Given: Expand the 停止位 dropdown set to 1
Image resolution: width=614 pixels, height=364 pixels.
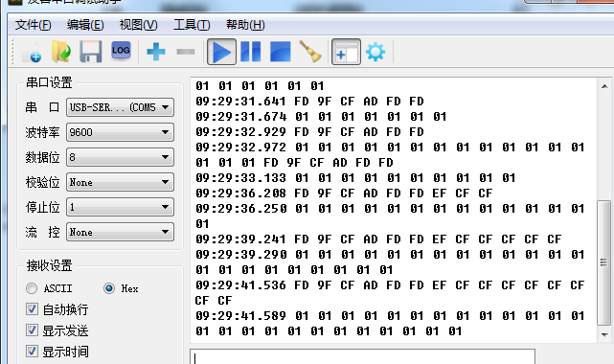Looking at the screenshot, I should tap(121, 207).
